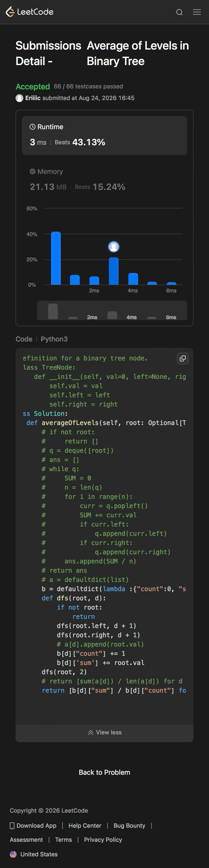
Task: Copy the code with clipboard icon
Action: click(183, 358)
